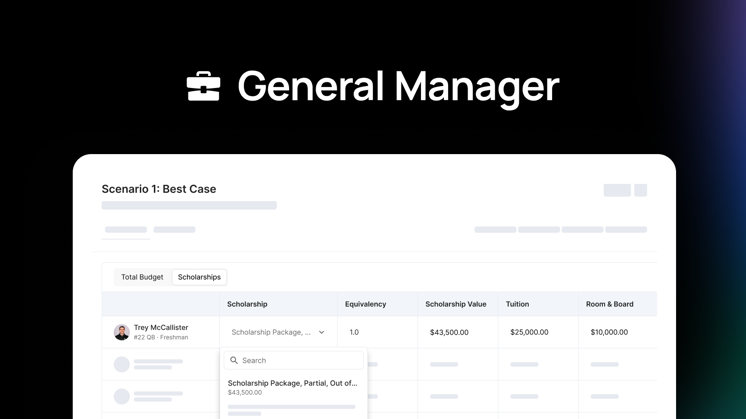Image resolution: width=746 pixels, height=419 pixels.
Task: Choose Scholarship Package, Partial, Out of... option
Action: click(x=293, y=388)
